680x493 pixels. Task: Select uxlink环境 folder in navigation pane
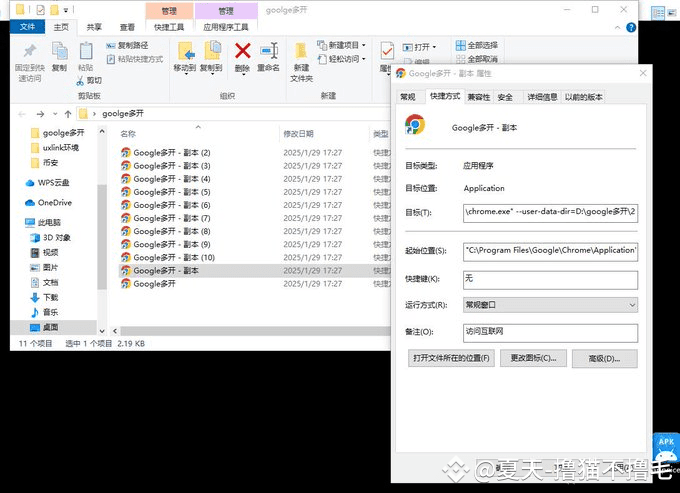click(x=55, y=148)
